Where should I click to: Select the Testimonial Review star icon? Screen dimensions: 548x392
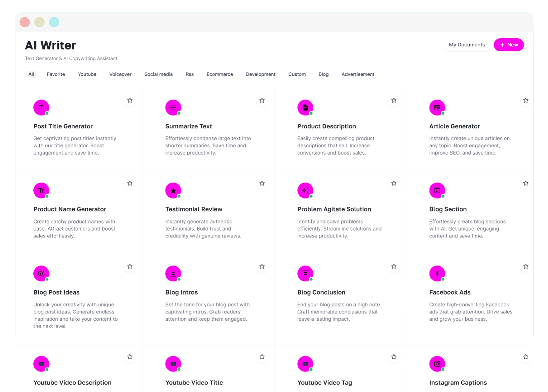point(173,190)
